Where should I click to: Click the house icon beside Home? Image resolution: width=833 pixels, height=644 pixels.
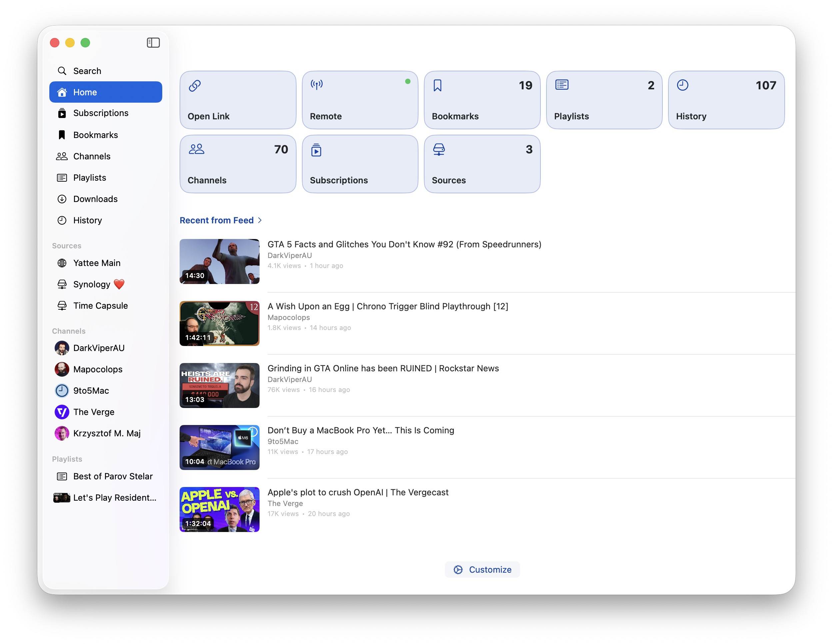pyautogui.click(x=62, y=92)
